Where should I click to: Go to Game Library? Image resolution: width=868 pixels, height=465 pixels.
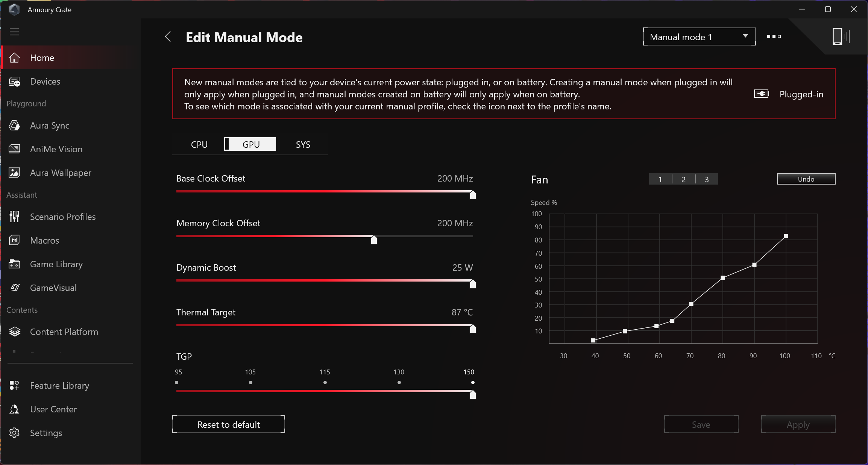click(56, 264)
